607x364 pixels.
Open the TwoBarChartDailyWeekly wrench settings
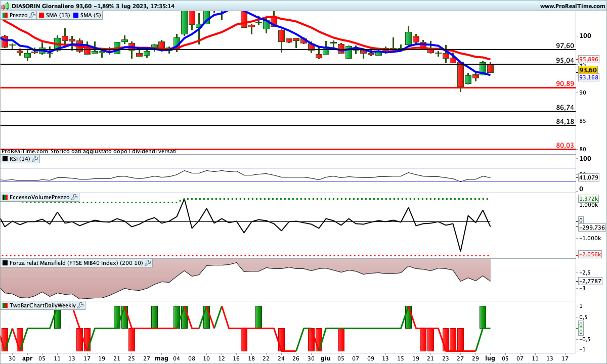81,305
